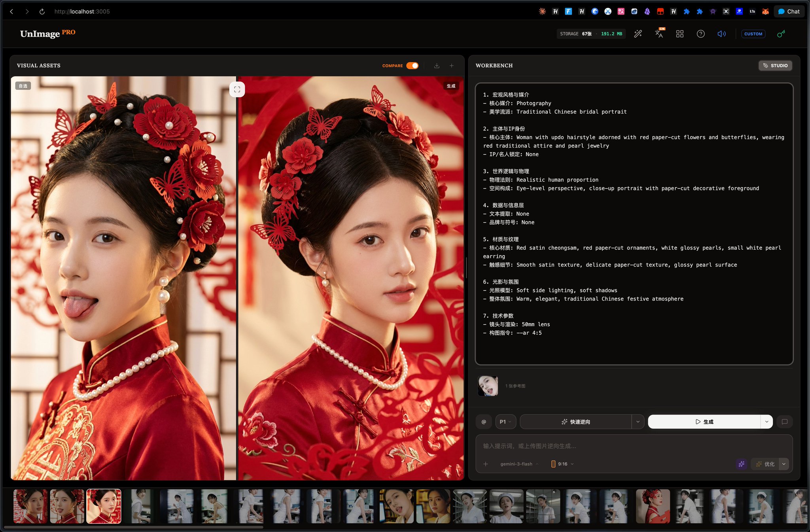The width and height of the screenshot is (810, 532).
Task: Expand the 9:16 aspect ratio dropdown
Action: 563,464
